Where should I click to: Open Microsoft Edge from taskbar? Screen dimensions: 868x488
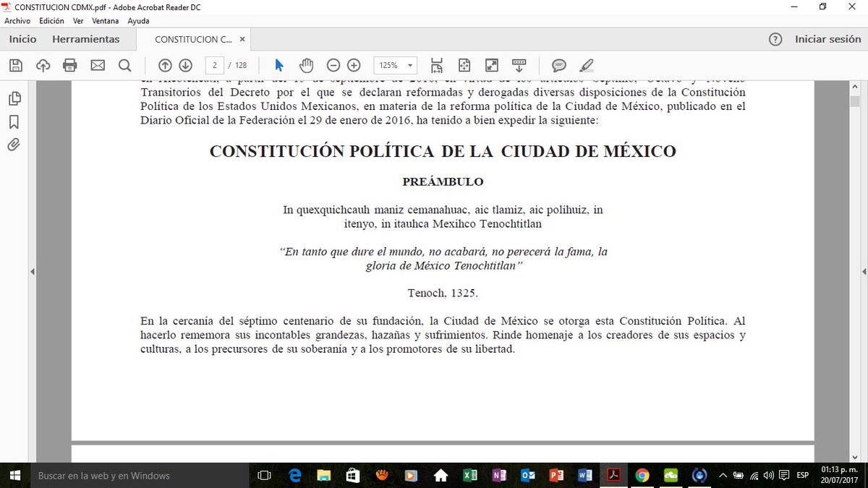(294, 475)
